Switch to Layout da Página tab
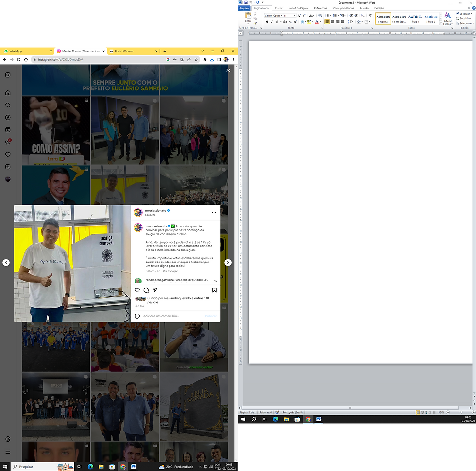The height and width of the screenshot is (471, 476). [298, 8]
